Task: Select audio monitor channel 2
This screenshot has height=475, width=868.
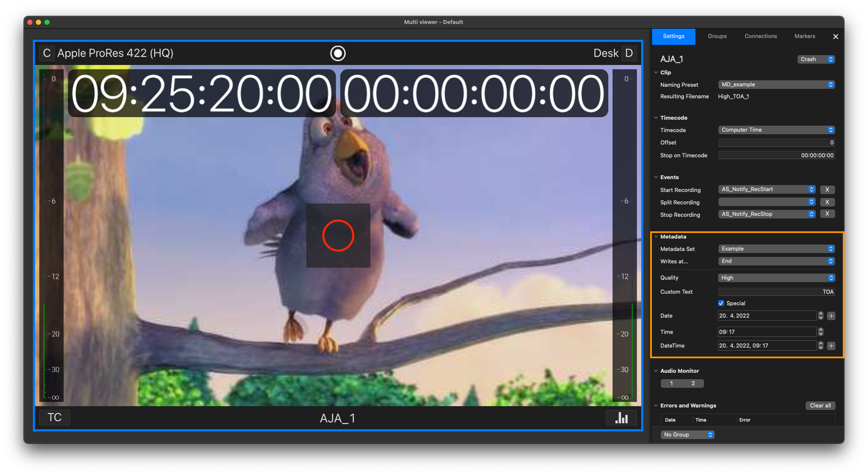Action: click(693, 384)
